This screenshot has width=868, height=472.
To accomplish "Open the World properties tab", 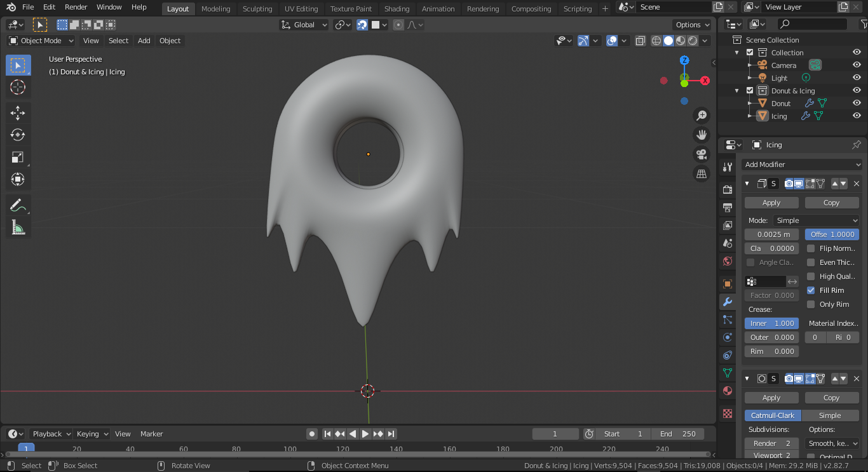I will point(728,260).
